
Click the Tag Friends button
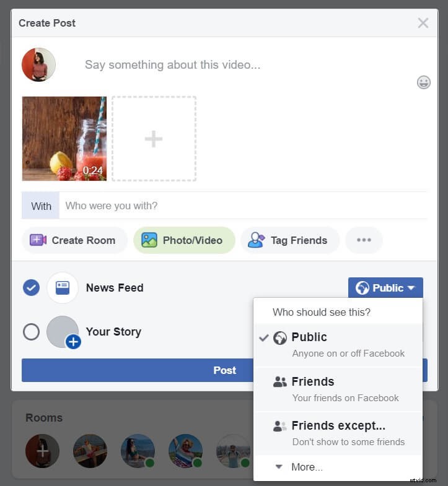pyautogui.click(x=290, y=240)
